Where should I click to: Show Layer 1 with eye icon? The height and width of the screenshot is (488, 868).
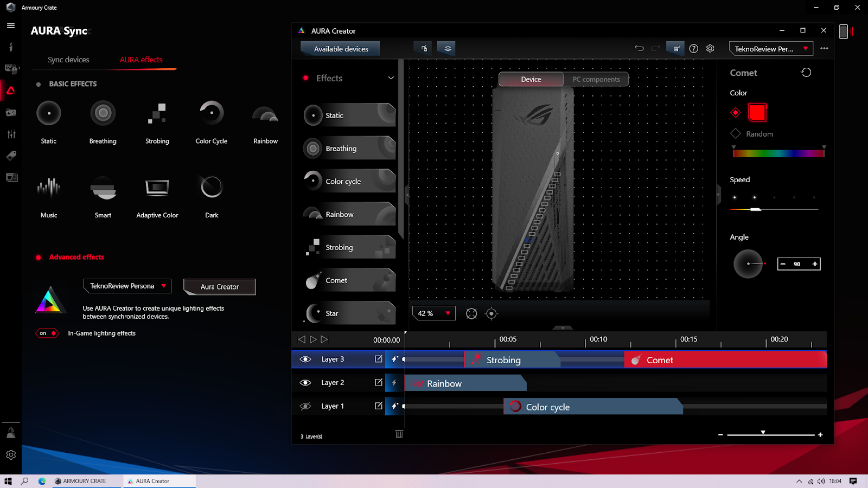pos(305,406)
